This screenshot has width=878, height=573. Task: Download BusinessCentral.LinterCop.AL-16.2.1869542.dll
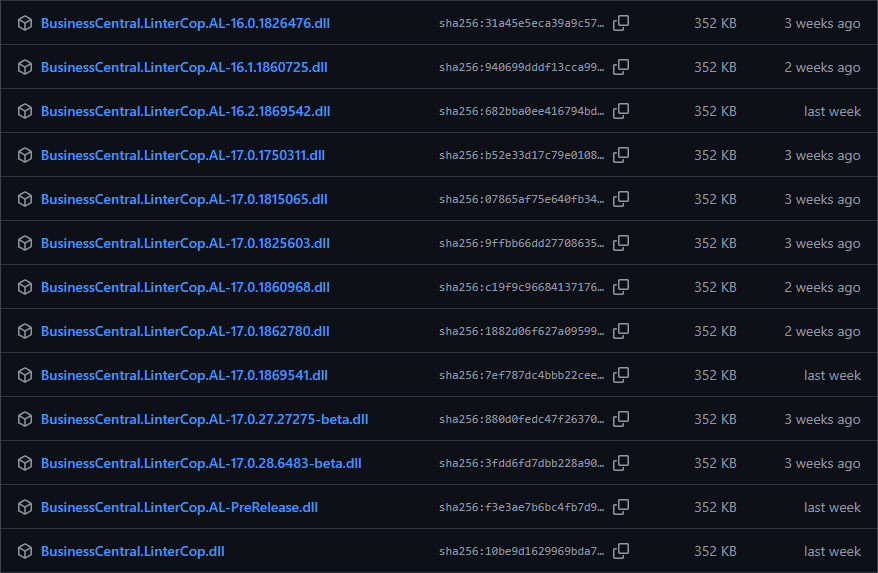point(185,111)
